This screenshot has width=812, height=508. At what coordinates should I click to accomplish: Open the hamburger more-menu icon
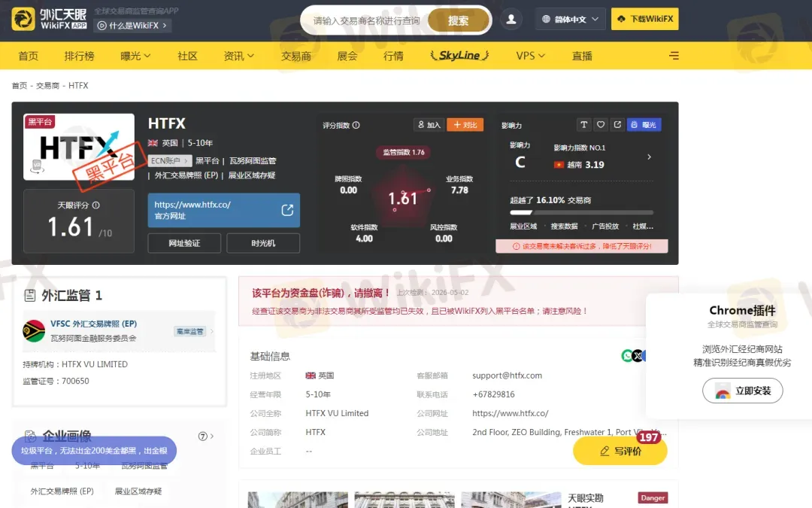674,56
